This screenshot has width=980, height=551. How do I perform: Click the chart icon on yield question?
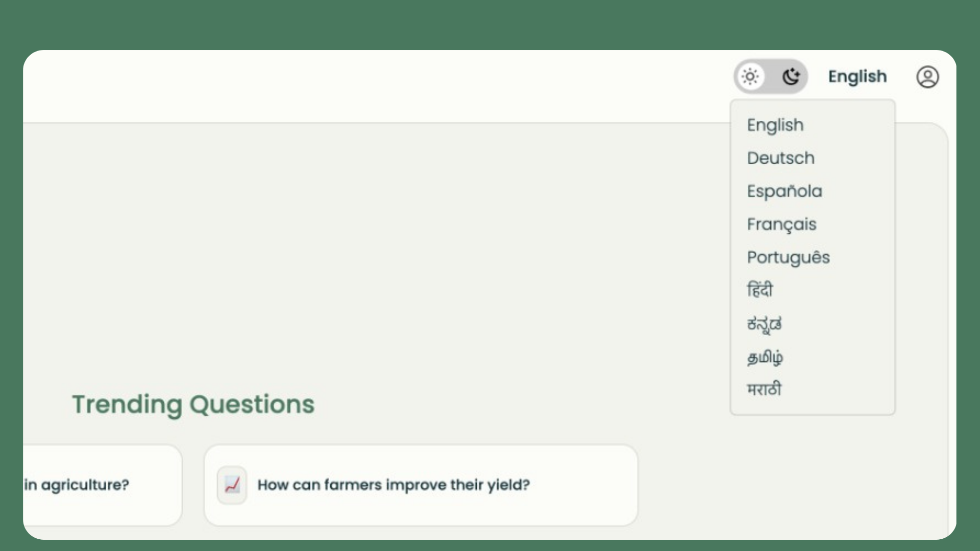pyautogui.click(x=232, y=485)
